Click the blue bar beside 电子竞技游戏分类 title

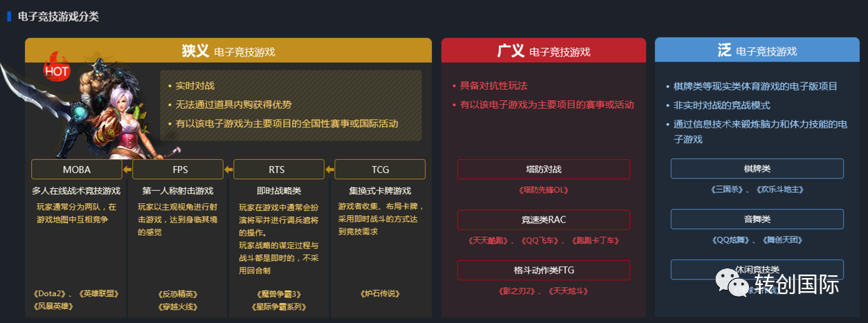[9, 16]
